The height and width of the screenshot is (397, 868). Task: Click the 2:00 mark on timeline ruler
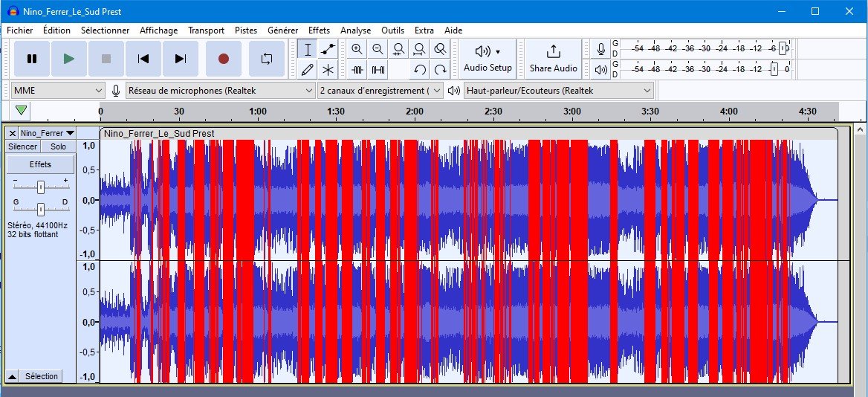tap(415, 111)
